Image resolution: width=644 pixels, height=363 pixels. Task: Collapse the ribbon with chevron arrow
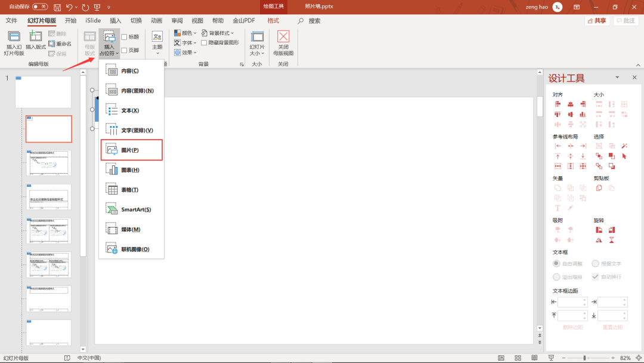pos(638,65)
